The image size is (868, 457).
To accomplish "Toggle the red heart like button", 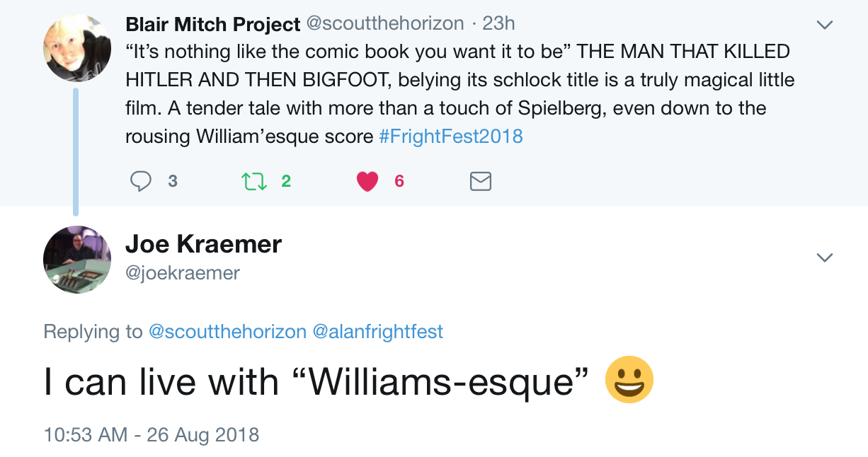I will (x=367, y=182).
